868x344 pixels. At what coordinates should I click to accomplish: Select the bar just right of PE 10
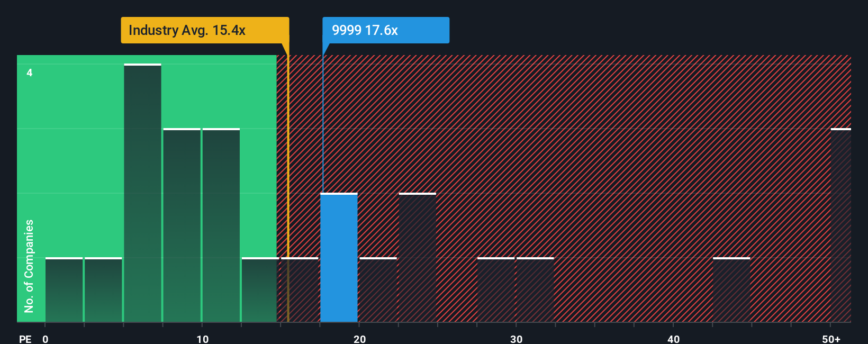(x=221, y=225)
